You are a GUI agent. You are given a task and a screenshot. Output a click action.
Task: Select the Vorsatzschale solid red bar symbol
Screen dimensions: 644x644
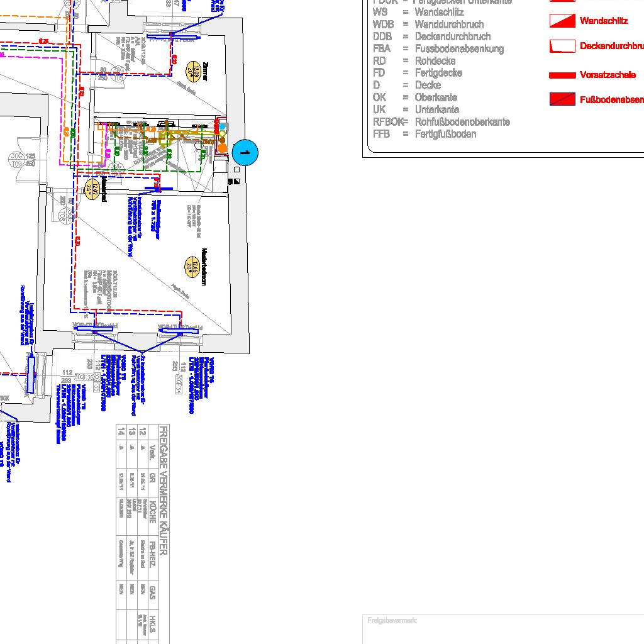(562, 75)
